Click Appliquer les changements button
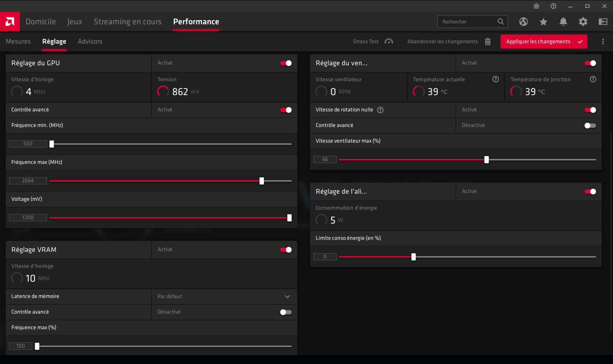The width and height of the screenshot is (613, 364). point(544,42)
